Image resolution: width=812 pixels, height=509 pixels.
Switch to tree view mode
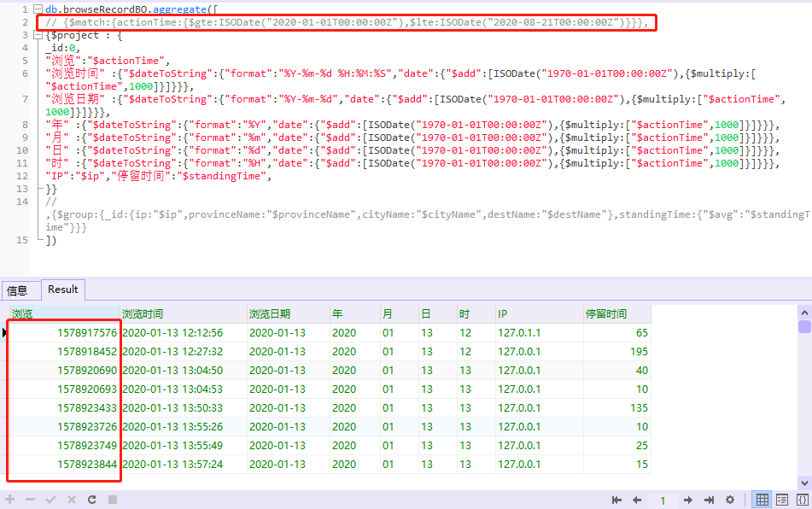pyautogui.click(x=782, y=500)
